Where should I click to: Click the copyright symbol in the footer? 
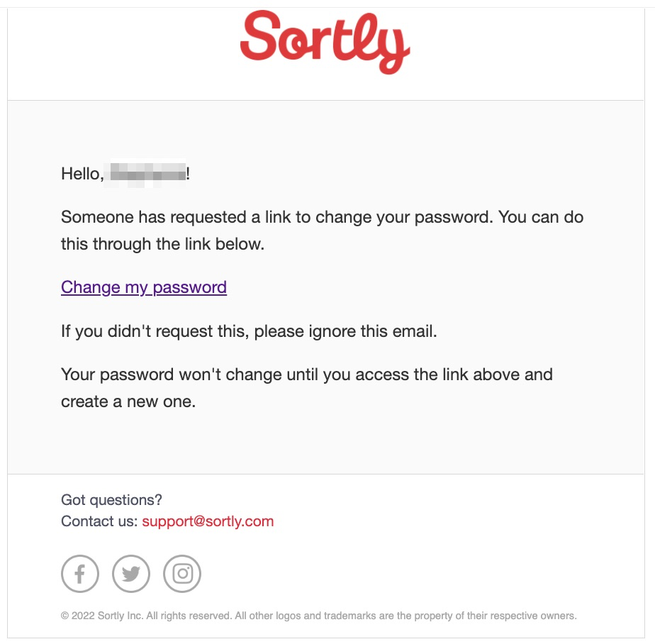point(65,616)
